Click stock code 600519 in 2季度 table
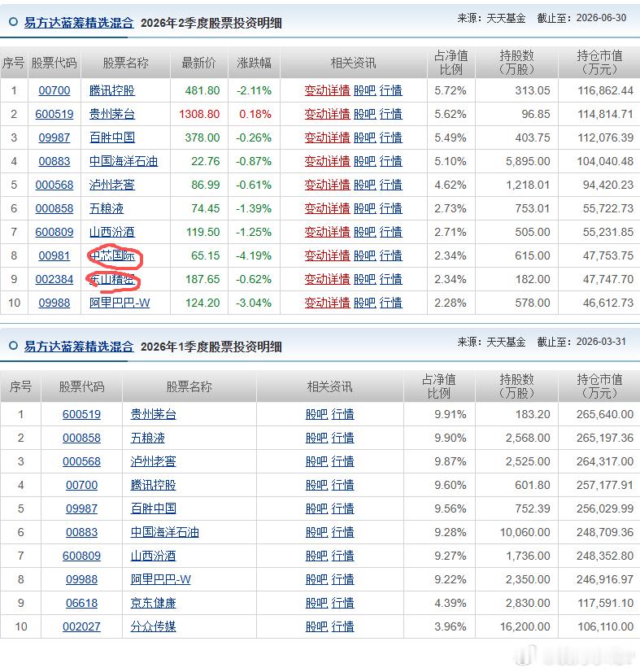Image resolution: width=640 pixels, height=672 pixels. [x=54, y=114]
